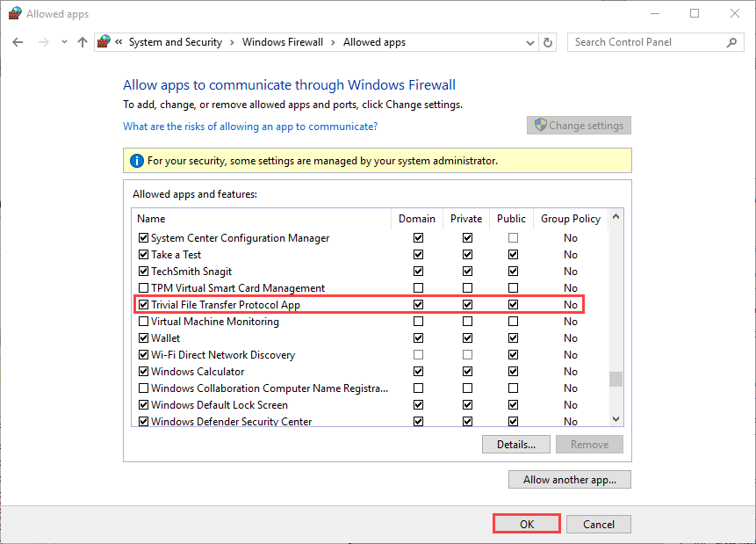Viewport: 756px width, 544px height.
Task: Enable Virtual Machine Monitoring app checkbox
Action: coord(144,322)
